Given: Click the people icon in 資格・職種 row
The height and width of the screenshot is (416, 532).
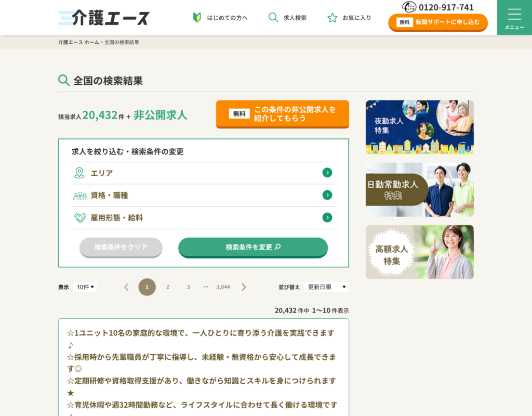Looking at the screenshot, I should tap(80, 196).
